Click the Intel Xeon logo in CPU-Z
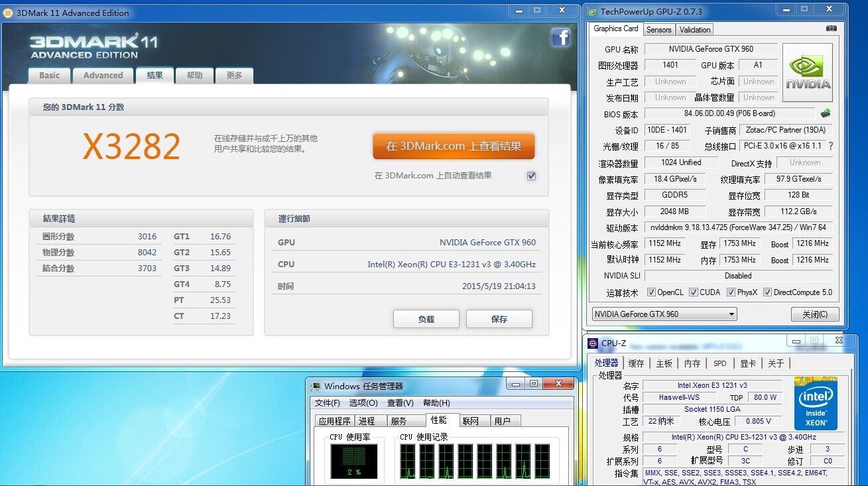This screenshot has height=486, width=868. coord(815,403)
